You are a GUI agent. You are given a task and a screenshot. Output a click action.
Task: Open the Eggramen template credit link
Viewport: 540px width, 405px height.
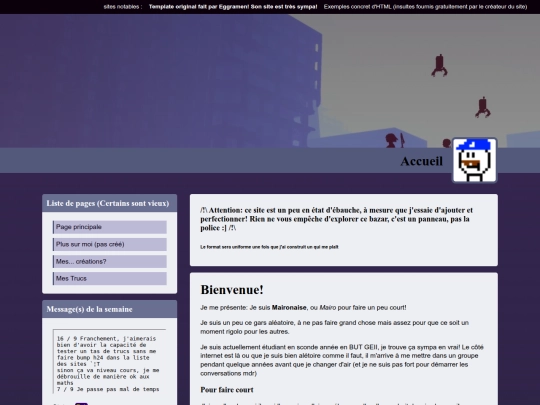pos(233,7)
